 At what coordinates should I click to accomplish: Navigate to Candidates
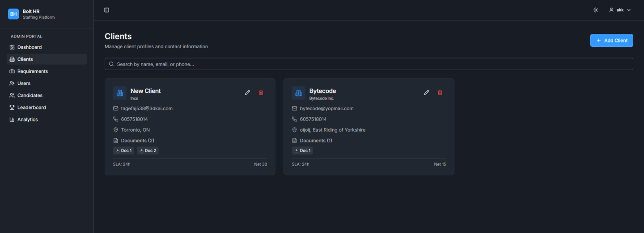[30, 96]
